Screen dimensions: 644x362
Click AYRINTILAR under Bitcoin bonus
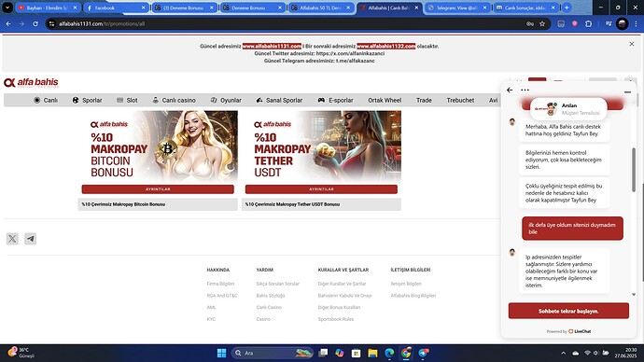(x=158, y=189)
